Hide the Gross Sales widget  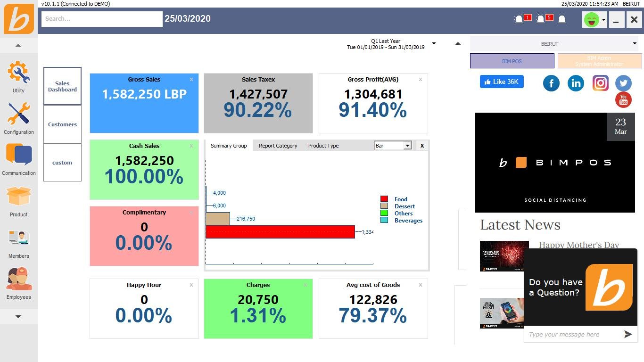click(x=191, y=80)
